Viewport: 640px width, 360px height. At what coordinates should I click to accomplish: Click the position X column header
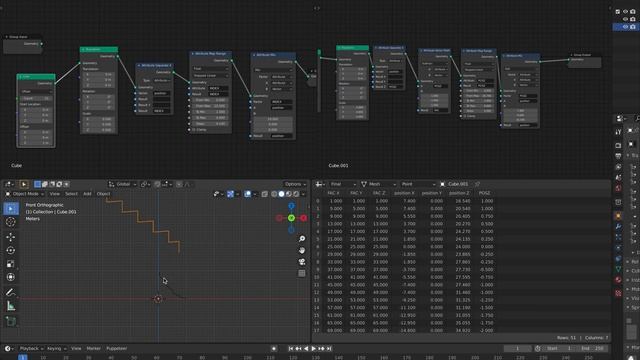[x=404, y=193]
